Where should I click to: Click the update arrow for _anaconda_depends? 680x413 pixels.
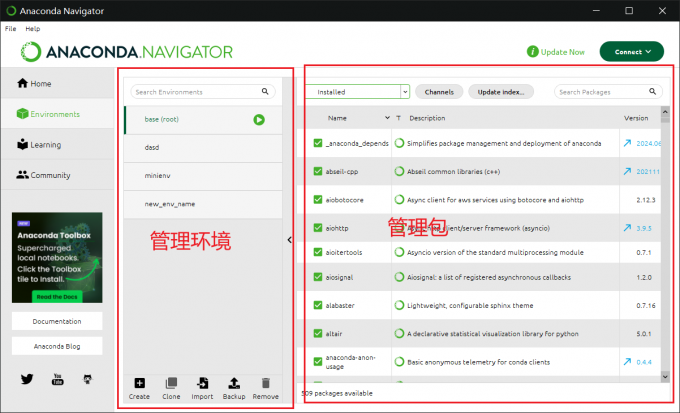[627, 143]
